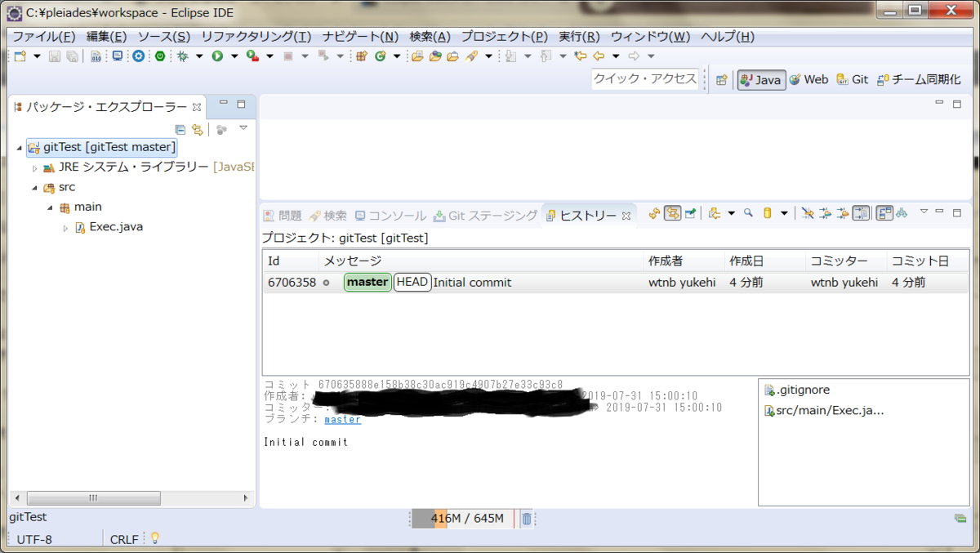This screenshot has width=980, height=553.
Task: Expand the Exec.java tree node
Action: click(66, 228)
